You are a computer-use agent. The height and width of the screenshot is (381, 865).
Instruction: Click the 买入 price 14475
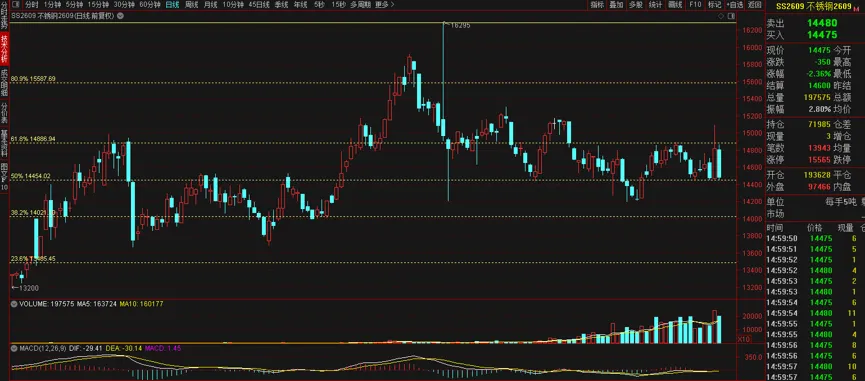821,35
